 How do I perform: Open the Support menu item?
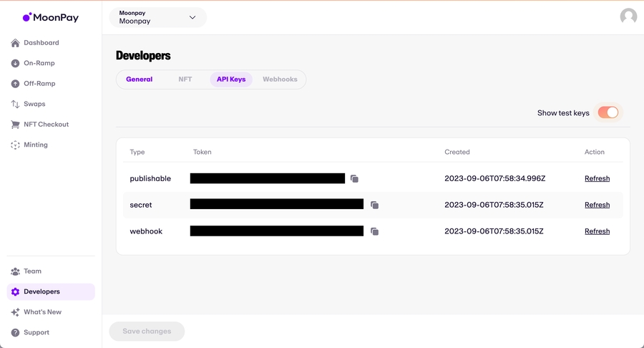point(36,333)
